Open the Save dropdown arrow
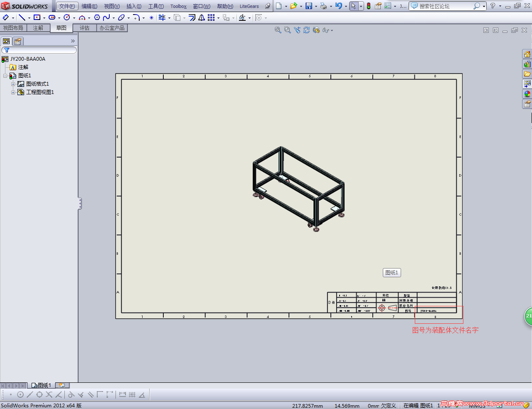This screenshot has height=409, width=532. click(316, 6)
